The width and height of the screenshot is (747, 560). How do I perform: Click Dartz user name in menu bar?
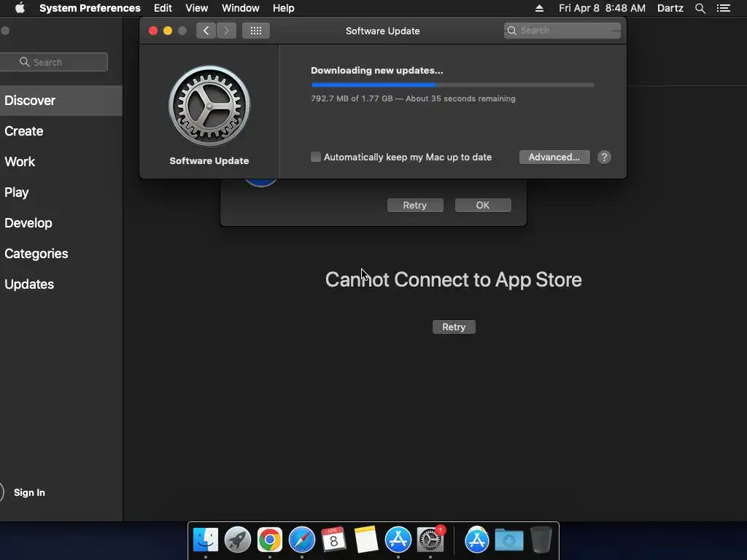point(670,8)
